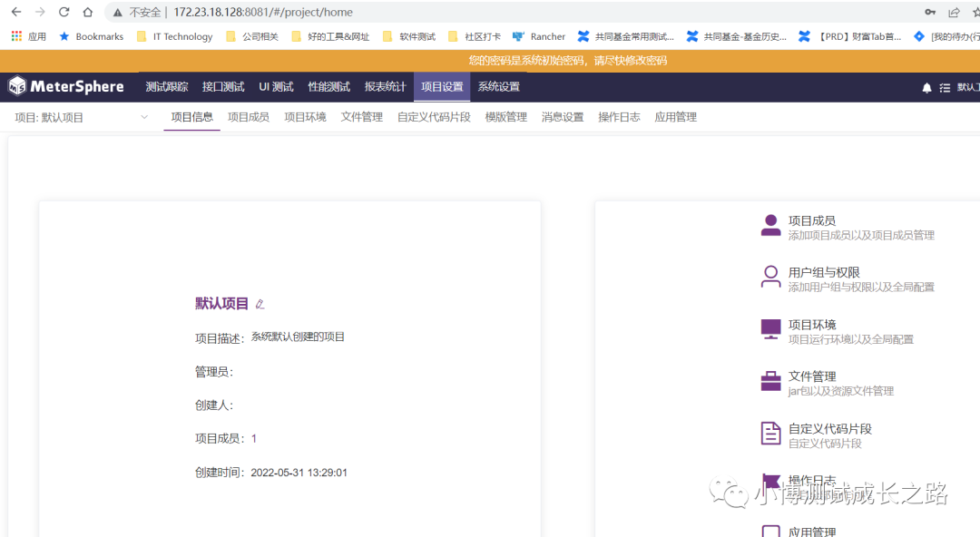The width and height of the screenshot is (980, 537).
Task: Click the browser back arrow
Action: pos(16,12)
